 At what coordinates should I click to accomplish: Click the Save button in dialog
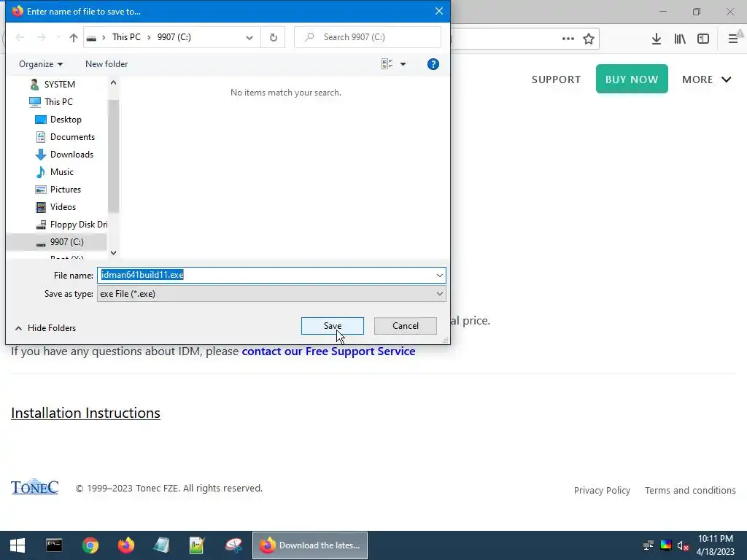[332, 326]
